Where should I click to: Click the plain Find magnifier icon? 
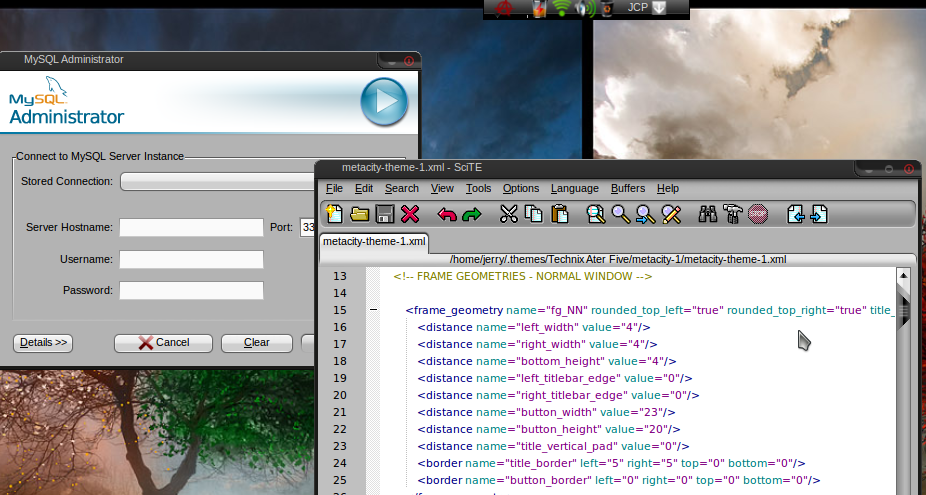click(621, 214)
